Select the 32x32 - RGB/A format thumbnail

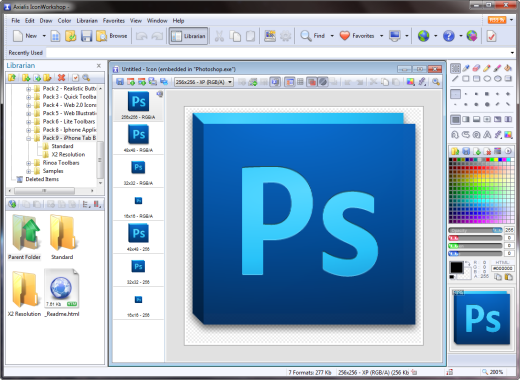[x=138, y=172]
